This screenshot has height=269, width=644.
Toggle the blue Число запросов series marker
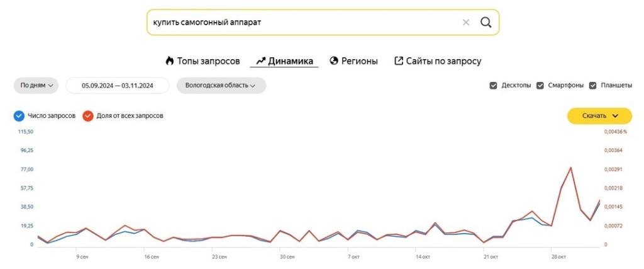coord(19,116)
